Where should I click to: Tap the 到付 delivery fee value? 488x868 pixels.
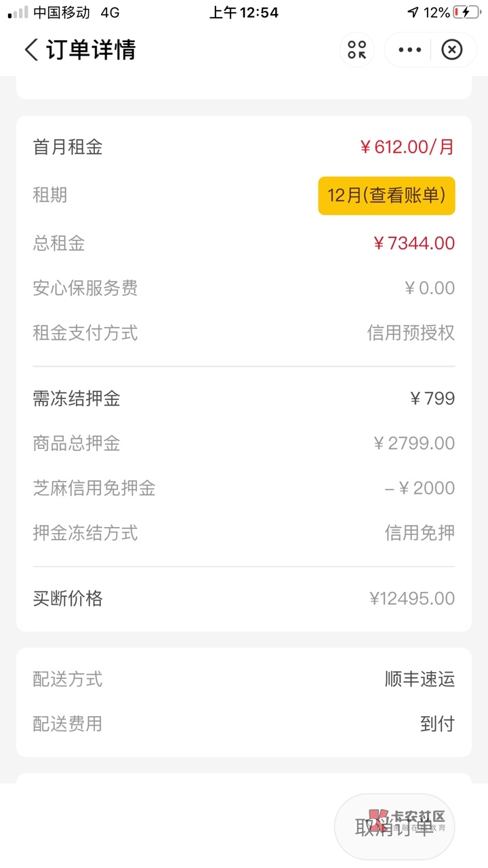[437, 724]
